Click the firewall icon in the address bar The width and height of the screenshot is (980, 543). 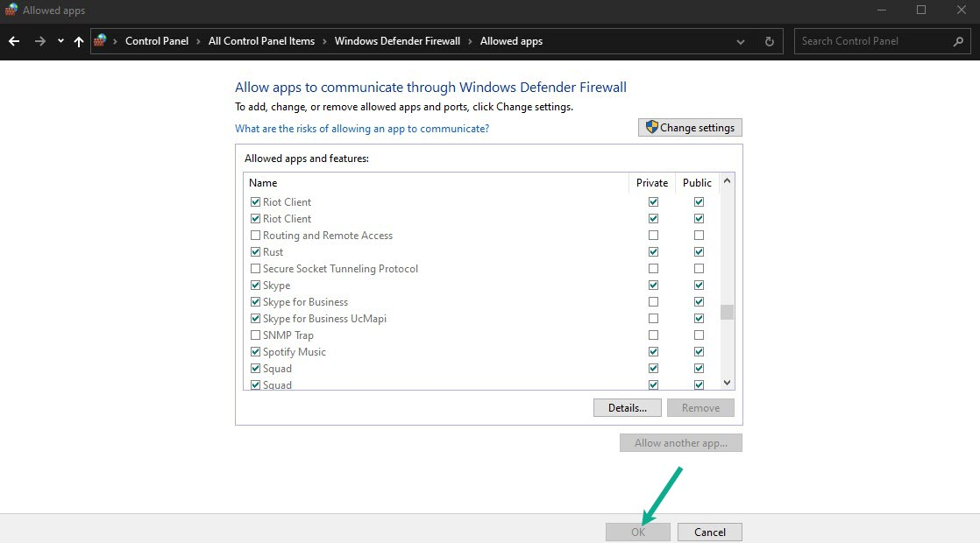coord(100,40)
